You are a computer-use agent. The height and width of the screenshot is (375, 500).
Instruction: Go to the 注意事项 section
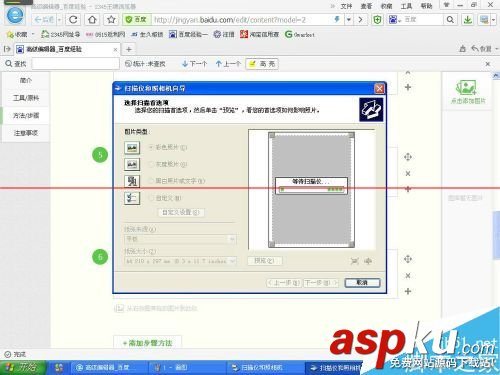(x=26, y=133)
